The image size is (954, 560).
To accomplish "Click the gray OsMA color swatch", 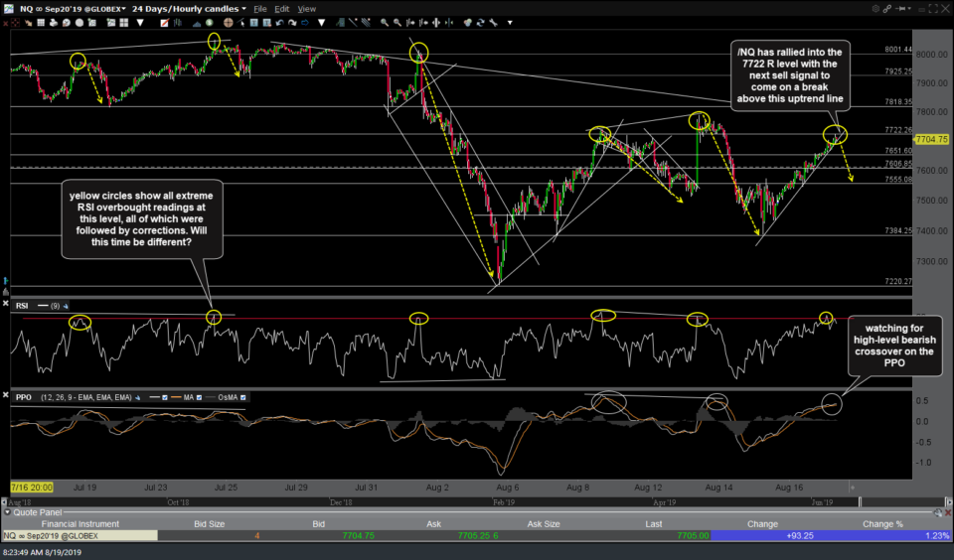I will point(211,397).
